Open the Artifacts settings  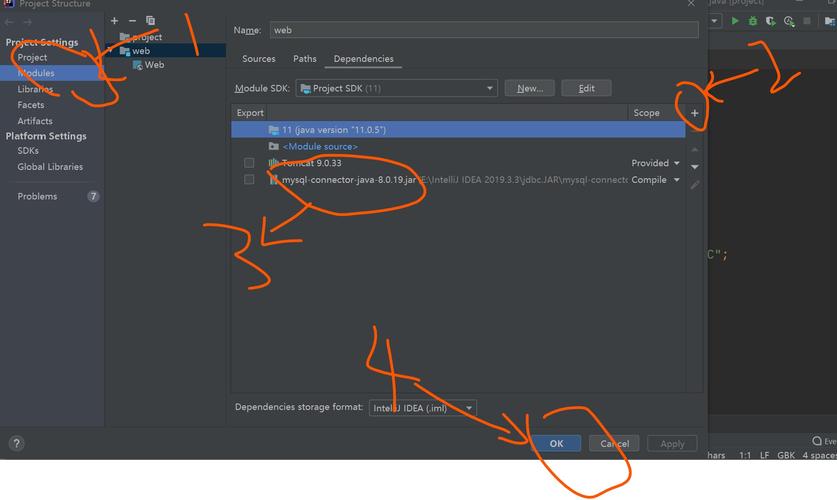pyautogui.click(x=35, y=121)
